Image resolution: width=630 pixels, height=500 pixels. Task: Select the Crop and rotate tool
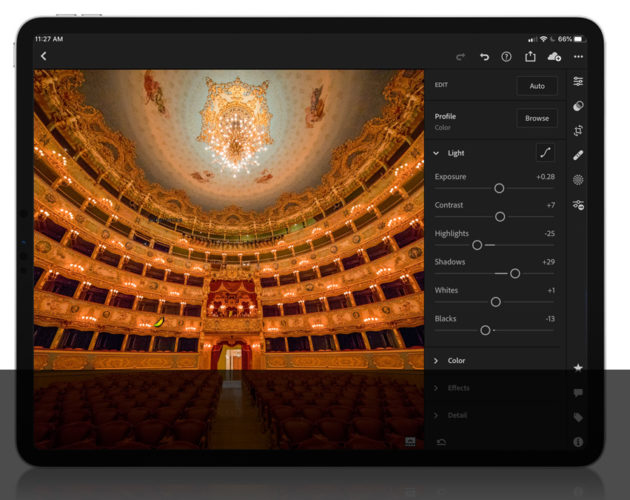point(578,130)
